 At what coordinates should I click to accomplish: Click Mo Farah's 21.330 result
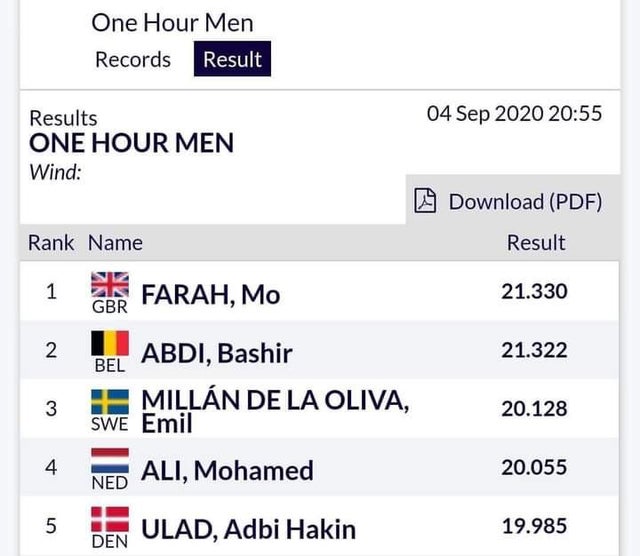pos(534,291)
